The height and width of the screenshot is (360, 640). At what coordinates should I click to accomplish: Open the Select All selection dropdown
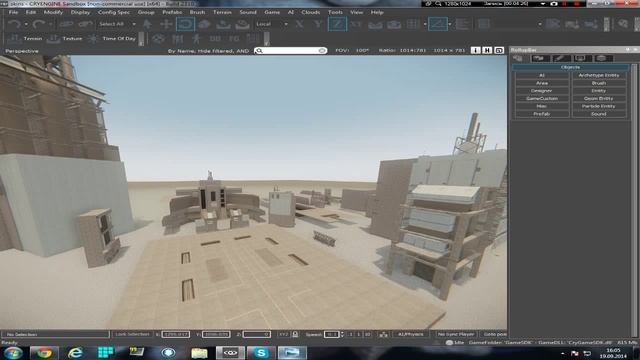[117, 24]
